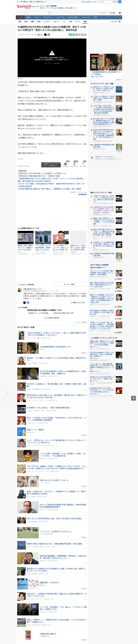Click もっと見る in expert comment

pos(37,298)
